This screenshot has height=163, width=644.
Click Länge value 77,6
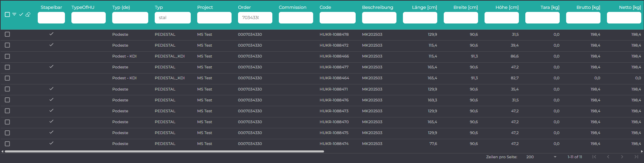[433, 144]
